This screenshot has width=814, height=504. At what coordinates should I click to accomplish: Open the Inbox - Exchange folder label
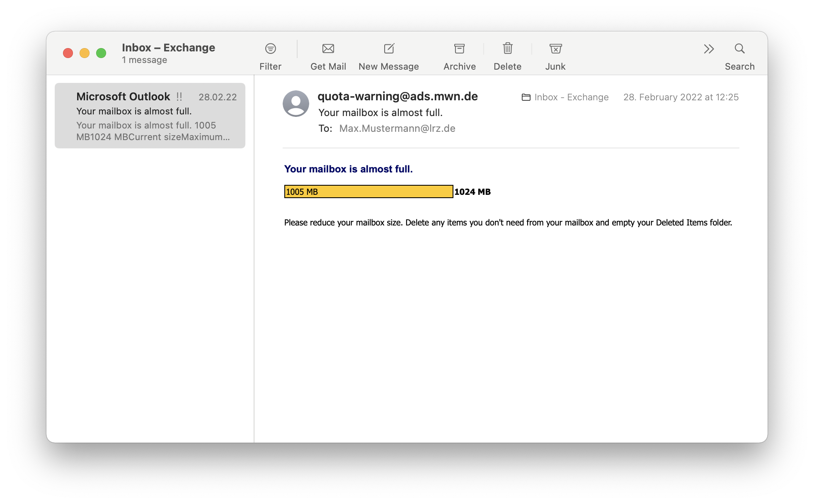571,97
